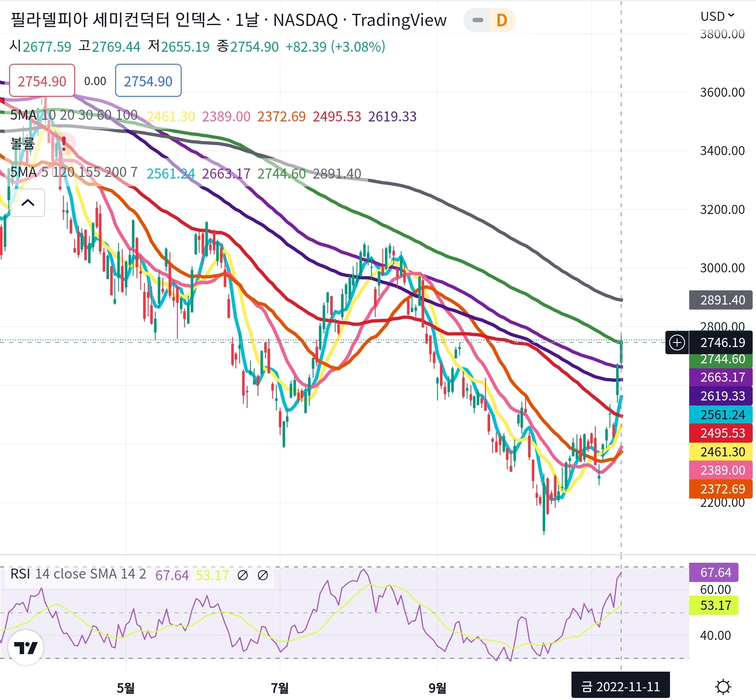Click second RSI empty-set value symbol
756x700 pixels.
click(x=263, y=575)
